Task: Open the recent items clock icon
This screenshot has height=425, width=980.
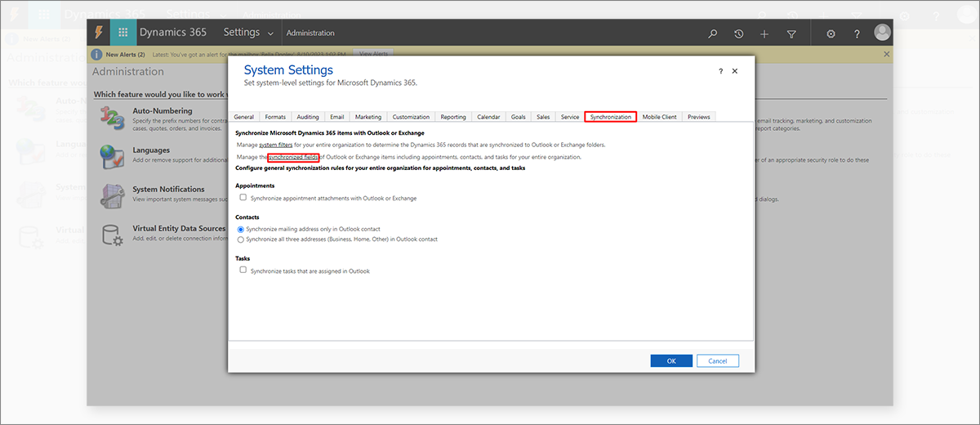Action: coord(738,34)
